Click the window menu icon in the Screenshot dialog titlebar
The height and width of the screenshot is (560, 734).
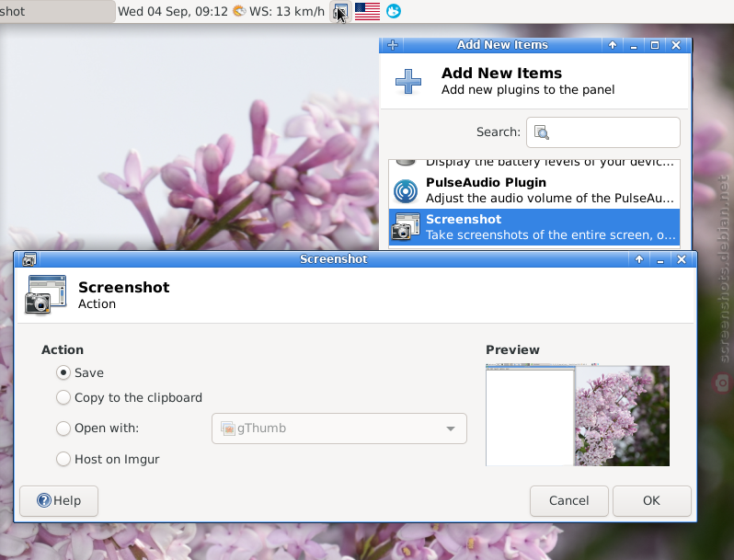point(29,259)
